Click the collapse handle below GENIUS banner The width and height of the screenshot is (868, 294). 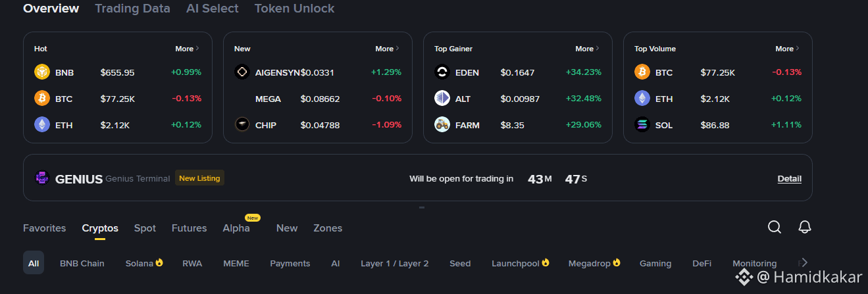(422, 207)
